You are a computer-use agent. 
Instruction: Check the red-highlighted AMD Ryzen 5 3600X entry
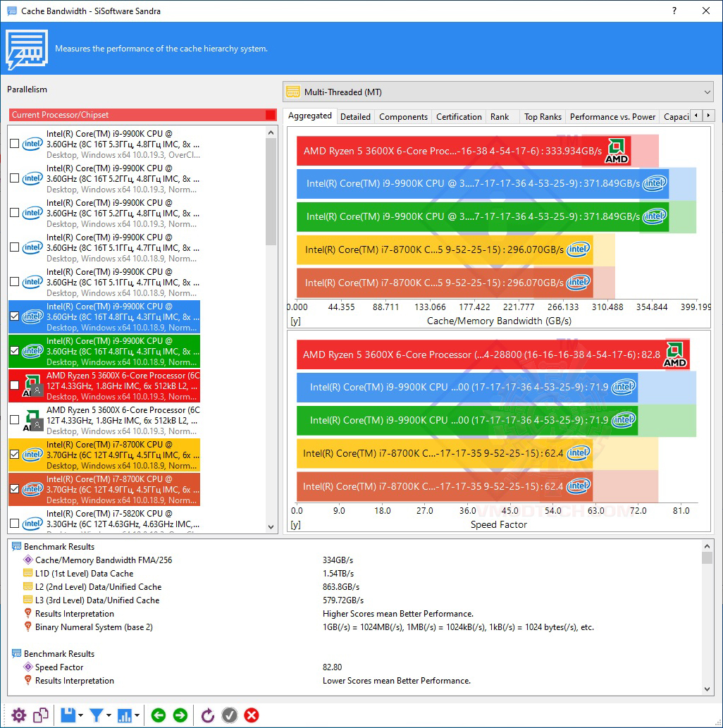[x=14, y=385]
